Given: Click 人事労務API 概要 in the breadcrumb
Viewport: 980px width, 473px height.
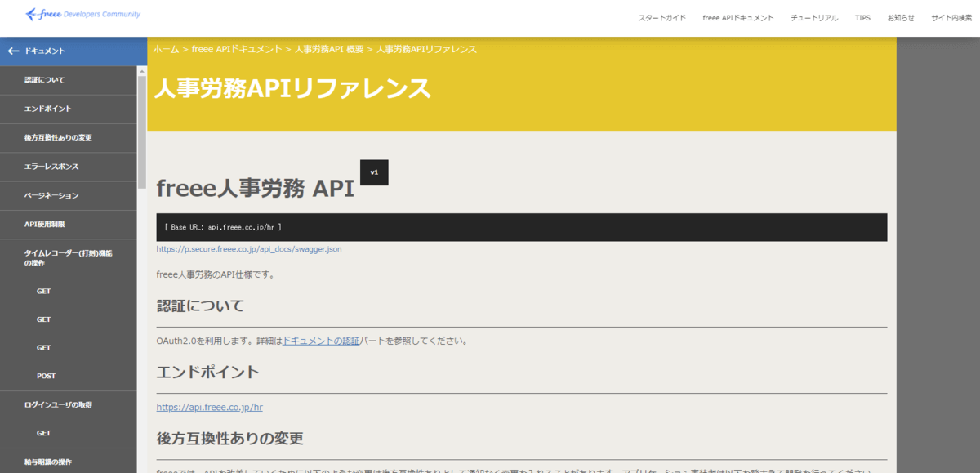Looking at the screenshot, I should [x=329, y=49].
